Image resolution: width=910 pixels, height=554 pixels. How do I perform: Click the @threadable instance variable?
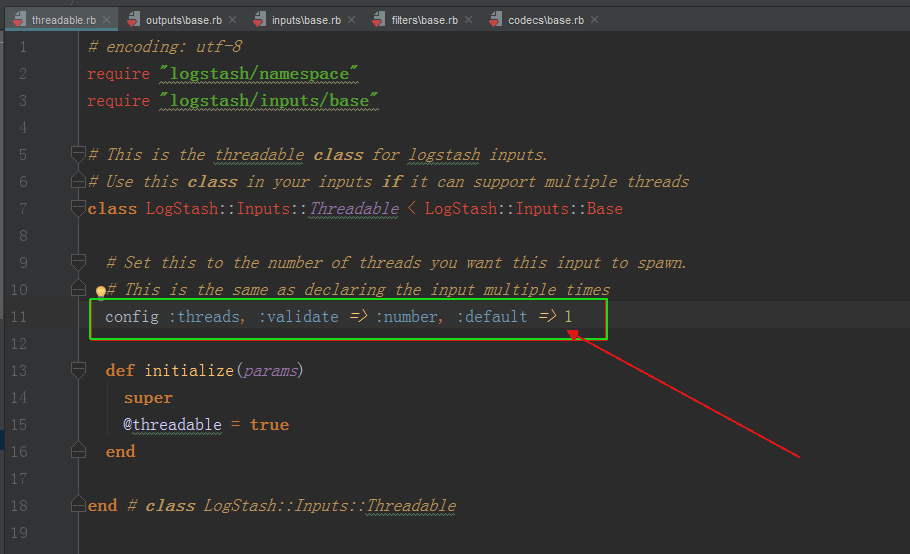pyautogui.click(x=172, y=425)
